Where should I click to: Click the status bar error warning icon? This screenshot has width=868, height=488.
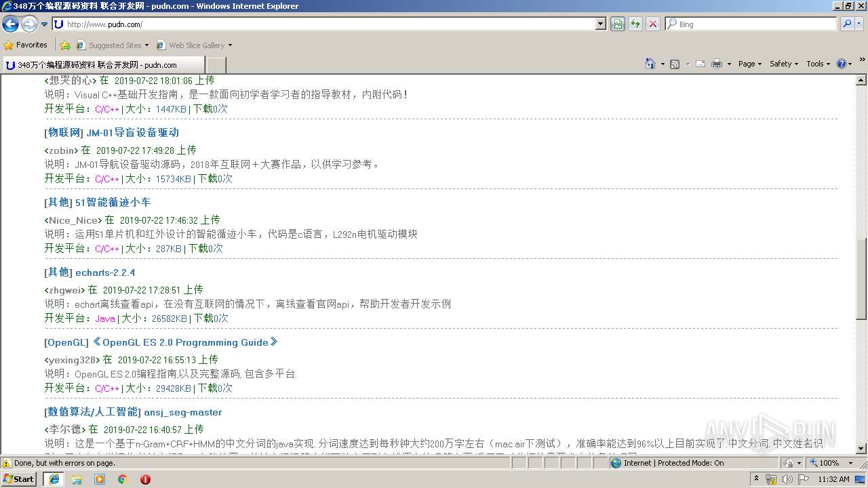click(x=7, y=463)
